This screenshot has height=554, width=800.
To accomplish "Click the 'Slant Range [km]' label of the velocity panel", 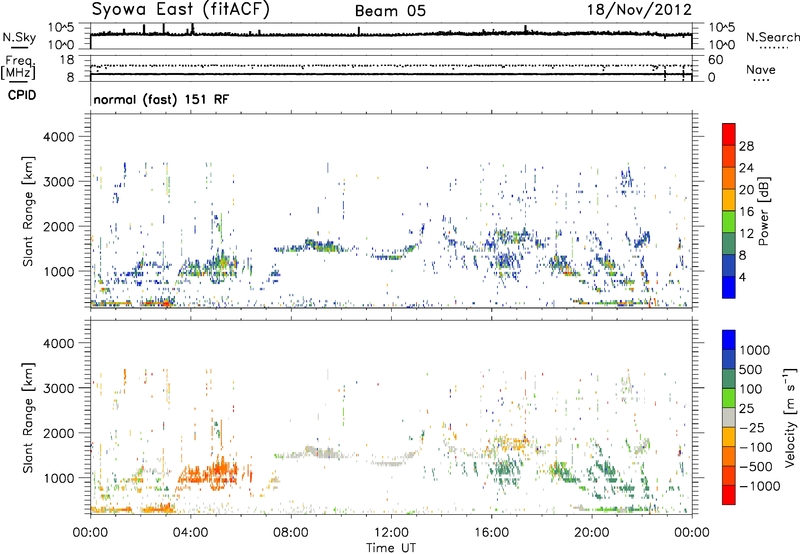I will tap(28, 417).
